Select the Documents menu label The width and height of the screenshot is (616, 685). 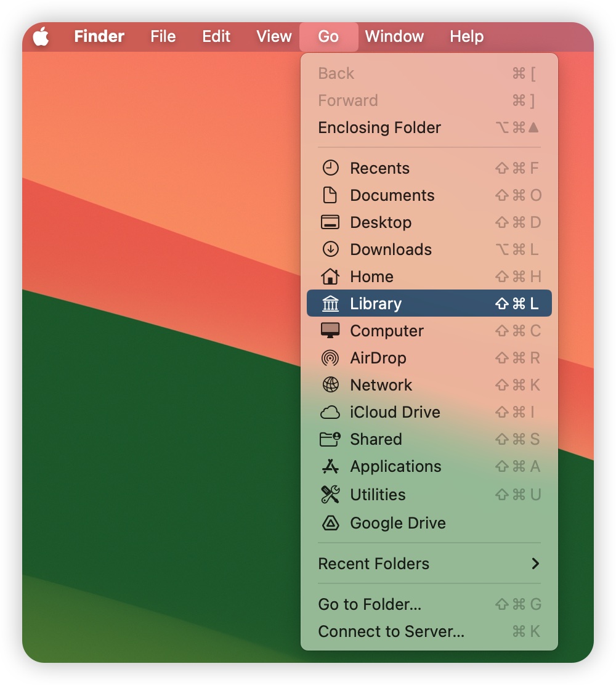click(x=392, y=195)
